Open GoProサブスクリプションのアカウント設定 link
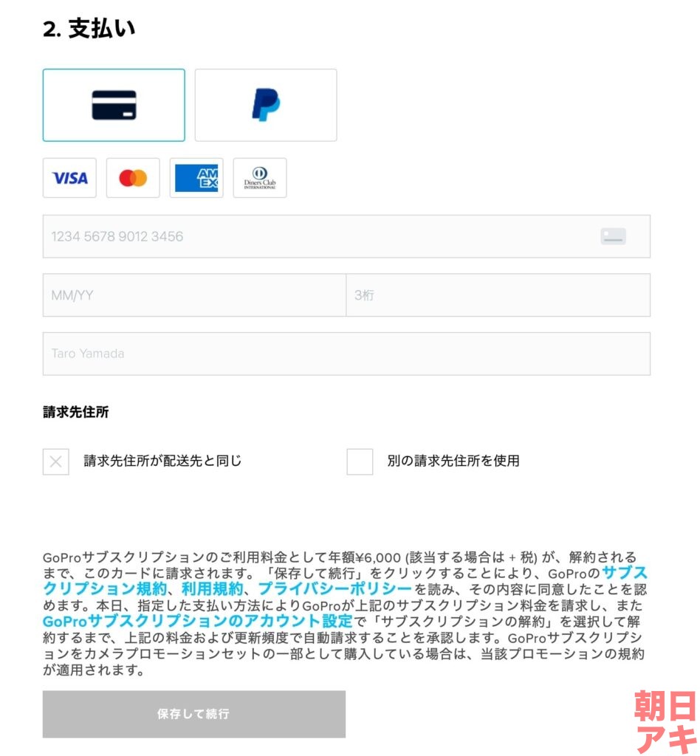The height and width of the screenshot is (756, 700). 198,621
